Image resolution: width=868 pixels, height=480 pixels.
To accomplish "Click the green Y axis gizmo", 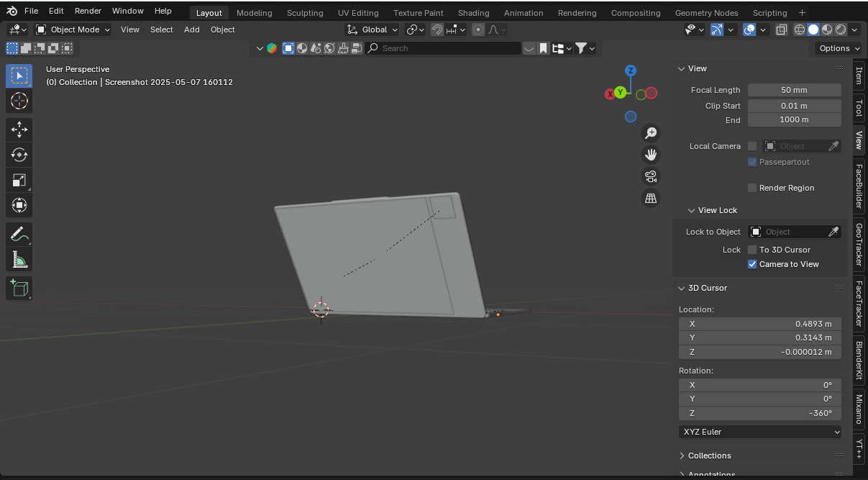I will coord(620,92).
